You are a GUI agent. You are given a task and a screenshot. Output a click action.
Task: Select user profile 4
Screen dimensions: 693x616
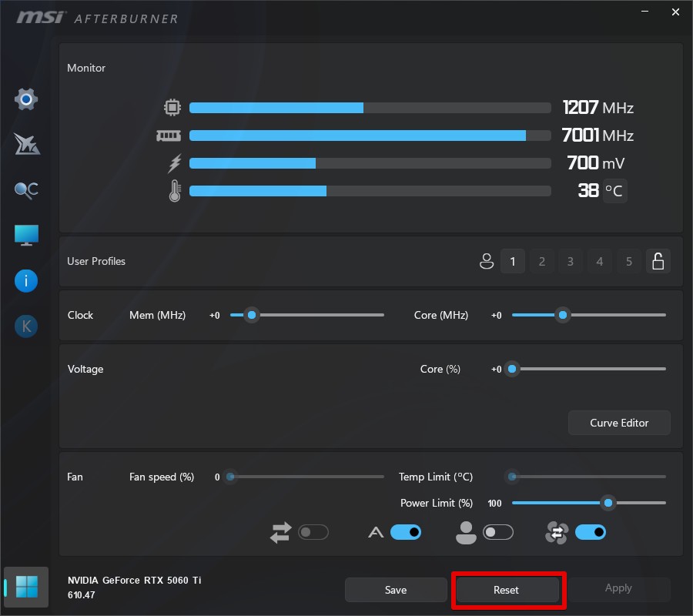[x=600, y=261]
